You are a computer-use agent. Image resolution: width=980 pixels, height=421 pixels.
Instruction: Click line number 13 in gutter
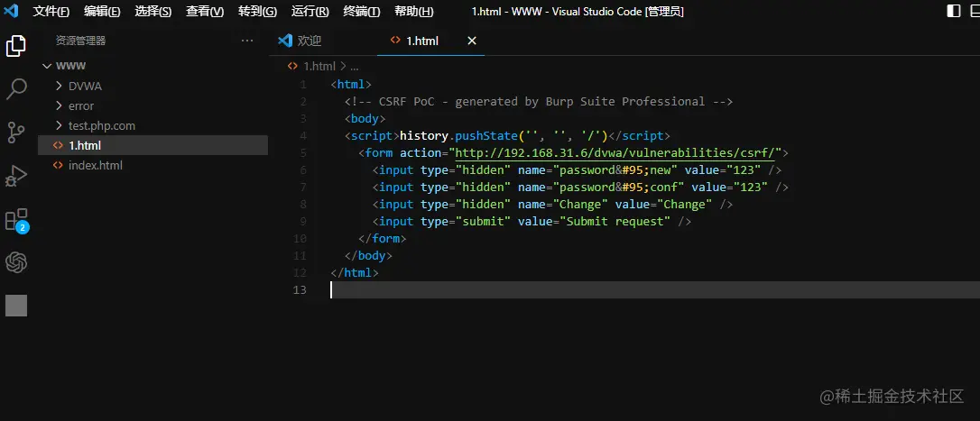pyautogui.click(x=300, y=289)
